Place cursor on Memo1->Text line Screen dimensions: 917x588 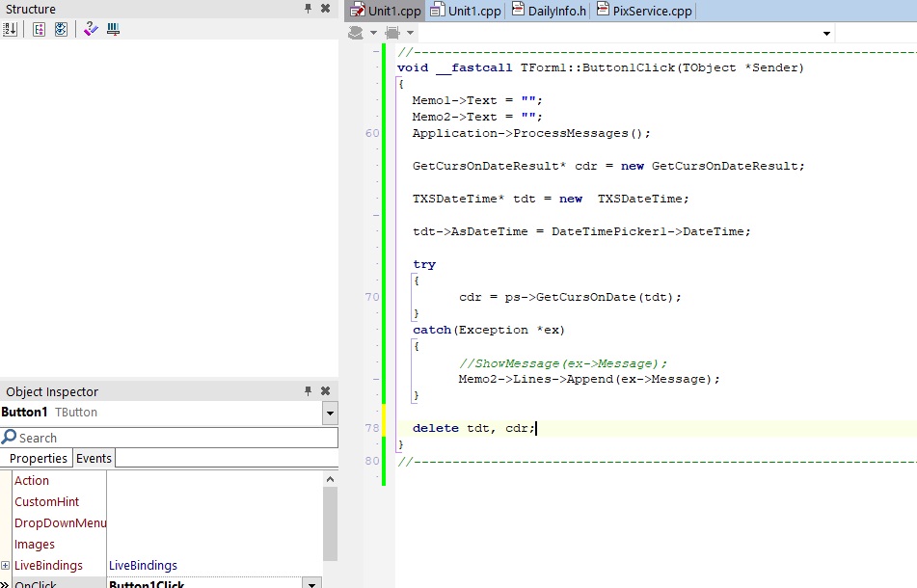click(x=477, y=100)
